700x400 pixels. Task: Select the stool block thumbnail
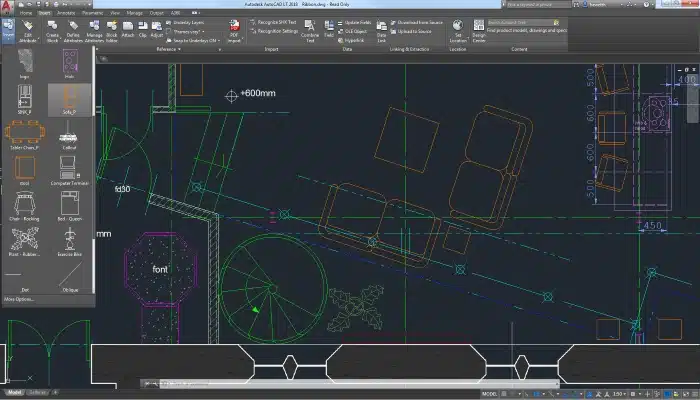pyautogui.click(x=25, y=171)
